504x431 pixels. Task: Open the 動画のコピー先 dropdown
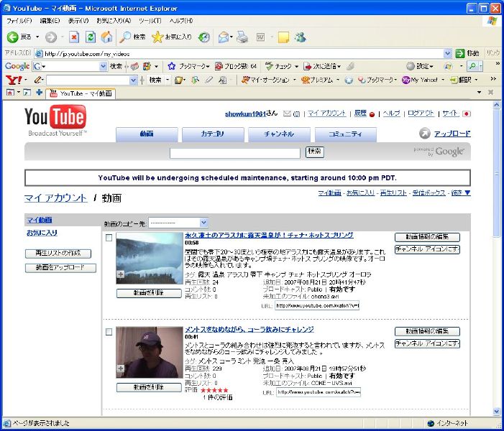click(x=178, y=223)
